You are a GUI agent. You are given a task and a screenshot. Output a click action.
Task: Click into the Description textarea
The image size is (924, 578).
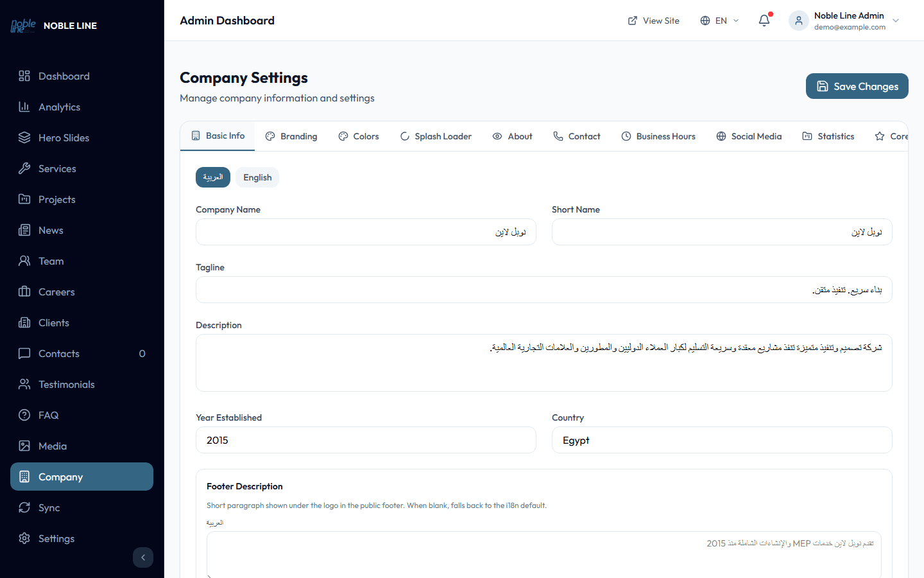[544, 363]
